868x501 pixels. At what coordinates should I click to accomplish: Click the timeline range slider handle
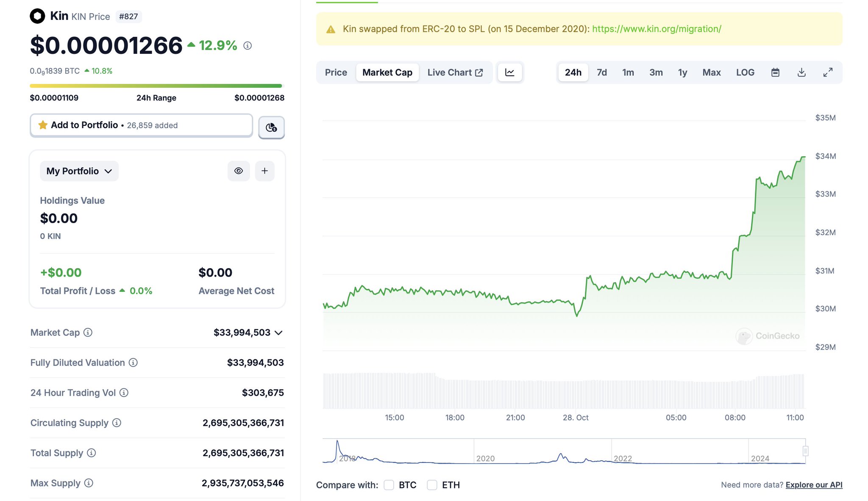pos(805,451)
